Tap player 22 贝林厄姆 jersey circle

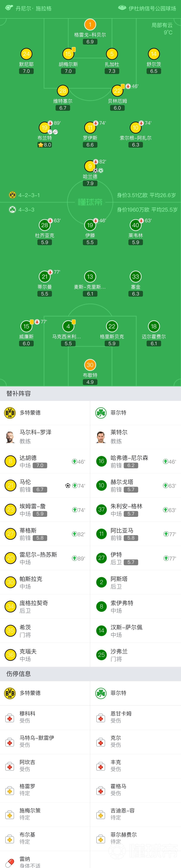[x=118, y=91]
